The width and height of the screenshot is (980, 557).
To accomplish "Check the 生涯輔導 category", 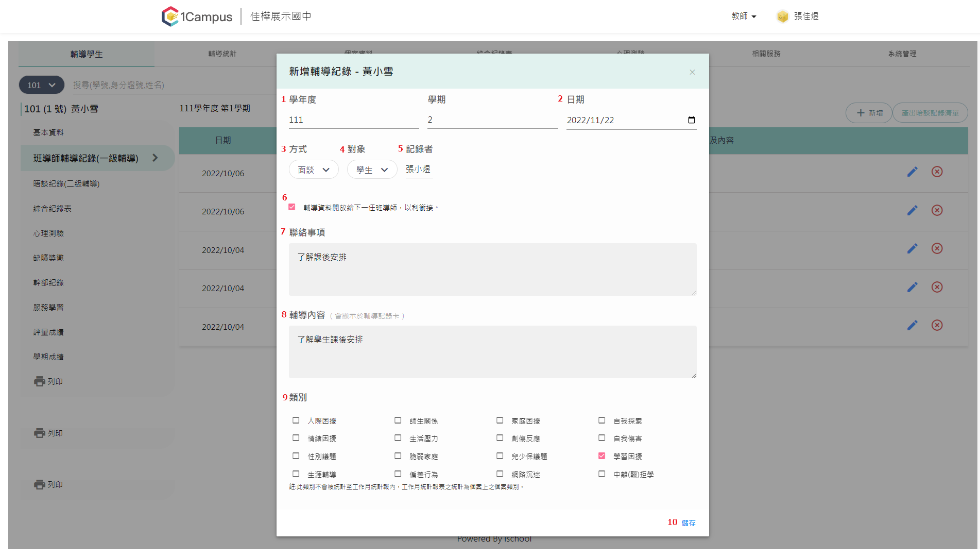I will click(x=296, y=474).
